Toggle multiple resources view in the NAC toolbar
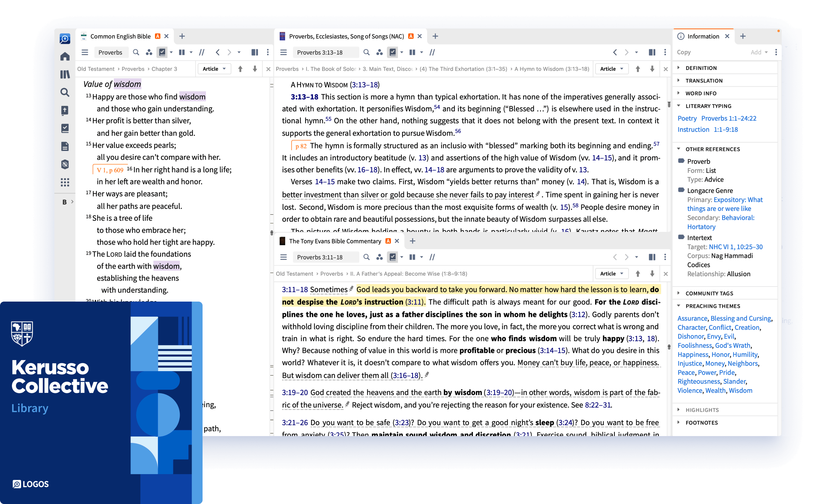This screenshot has width=817, height=504. (x=412, y=52)
